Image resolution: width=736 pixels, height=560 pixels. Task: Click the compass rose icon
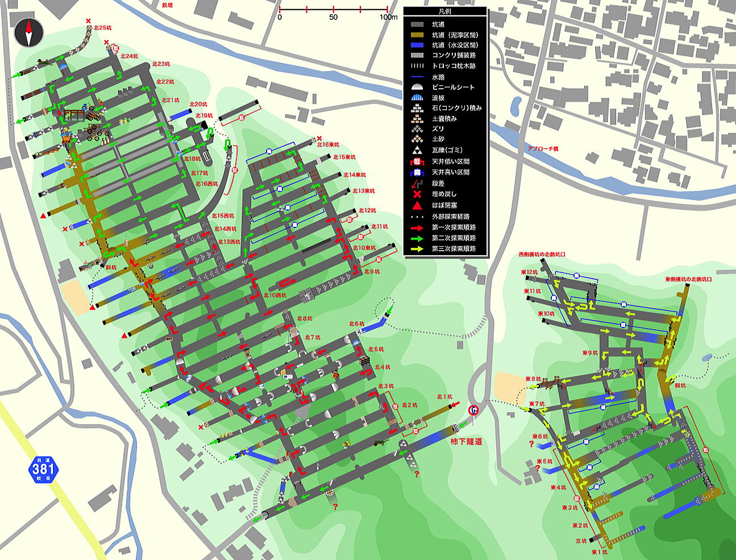coord(28,32)
